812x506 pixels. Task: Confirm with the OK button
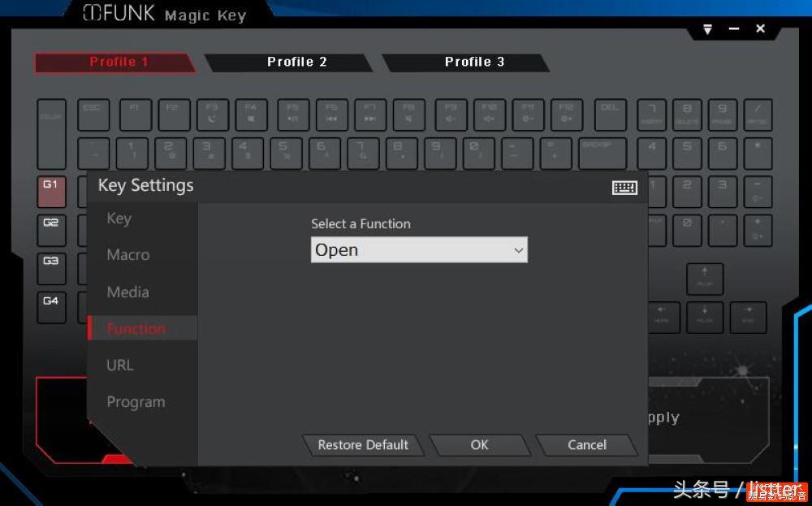480,445
